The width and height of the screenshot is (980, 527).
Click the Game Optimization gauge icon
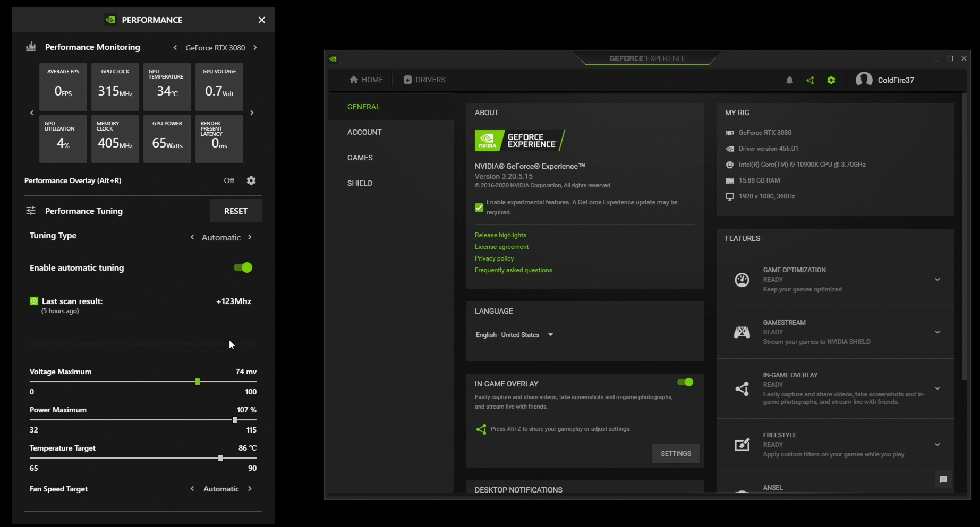point(742,280)
